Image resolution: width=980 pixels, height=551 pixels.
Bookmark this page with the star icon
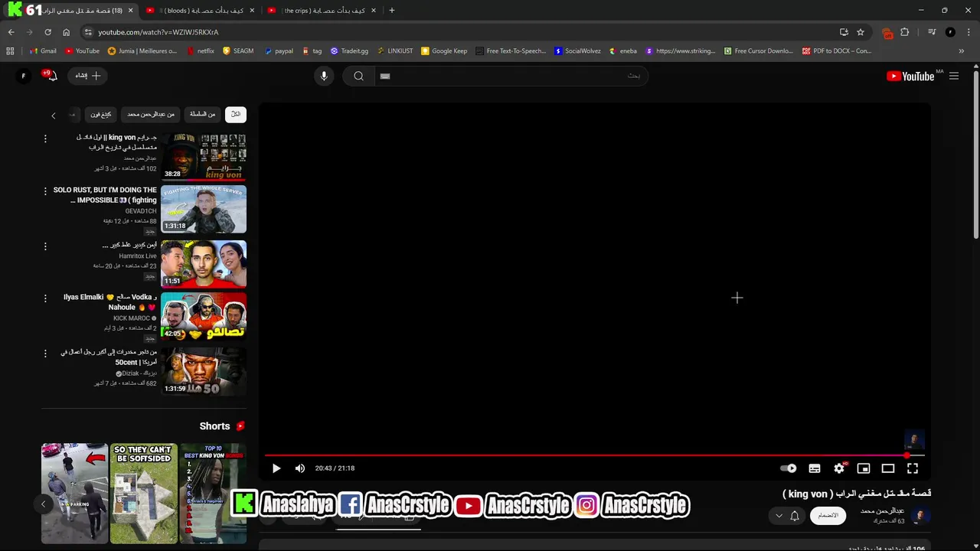(x=861, y=32)
